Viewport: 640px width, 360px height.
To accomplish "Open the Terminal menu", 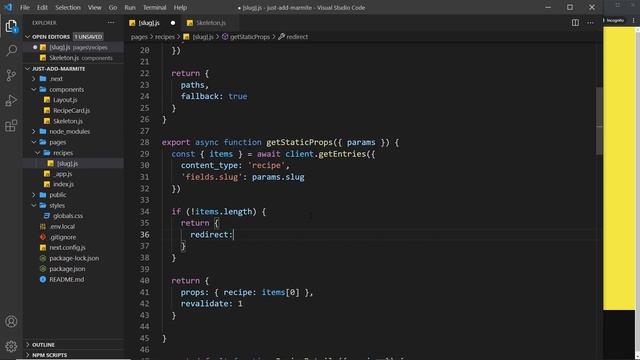I will coord(154,7).
